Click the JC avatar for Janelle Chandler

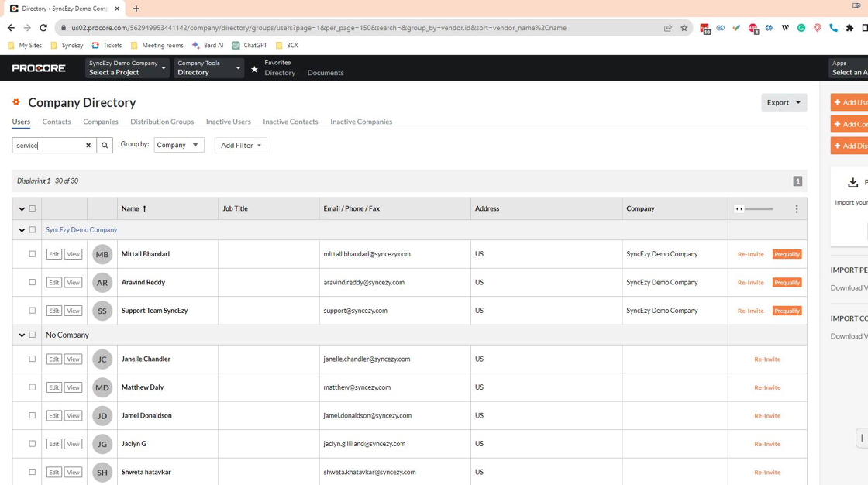pos(102,359)
